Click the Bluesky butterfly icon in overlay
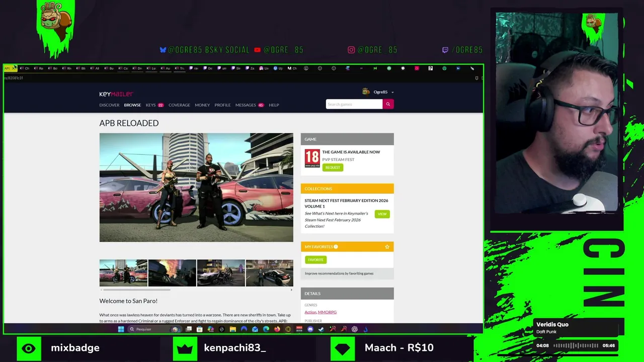Image resolution: width=644 pixels, height=362 pixels. (163, 50)
